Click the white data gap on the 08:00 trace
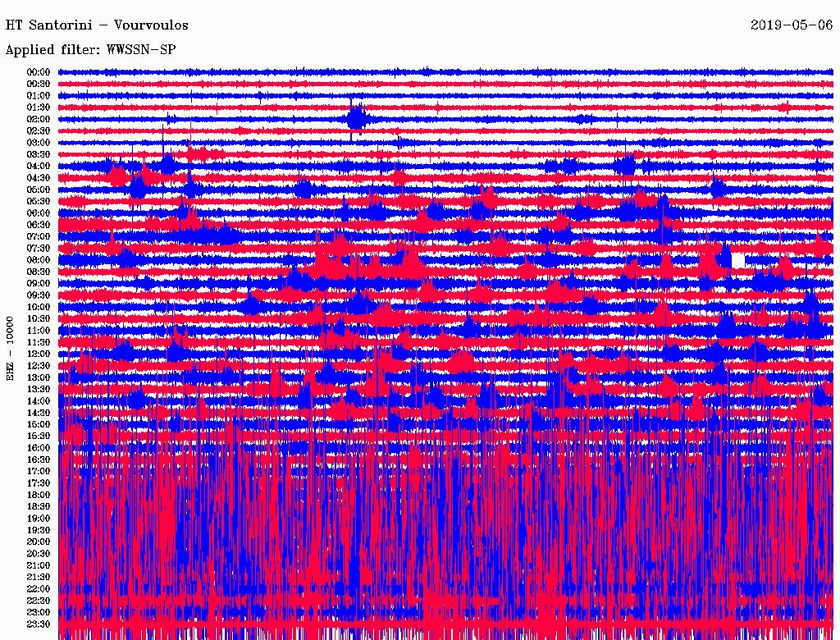This screenshot has width=840, height=640. (x=738, y=260)
